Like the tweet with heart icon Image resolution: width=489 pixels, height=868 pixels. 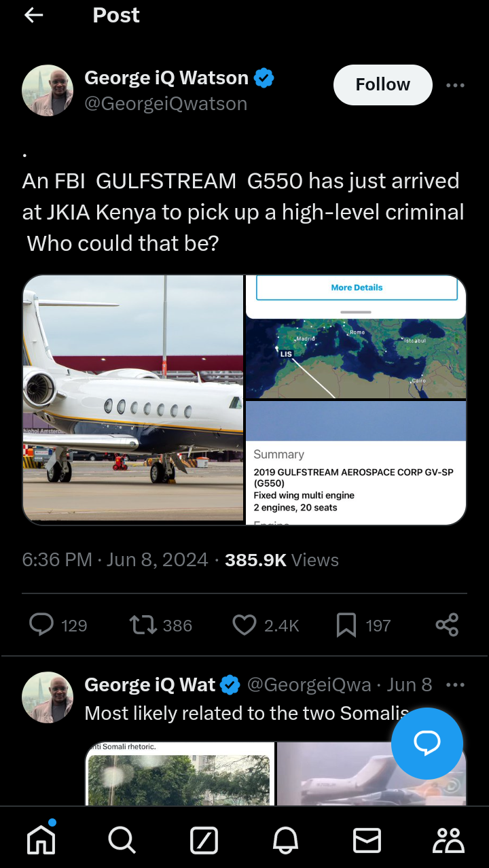pyautogui.click(x=244, y=625)
